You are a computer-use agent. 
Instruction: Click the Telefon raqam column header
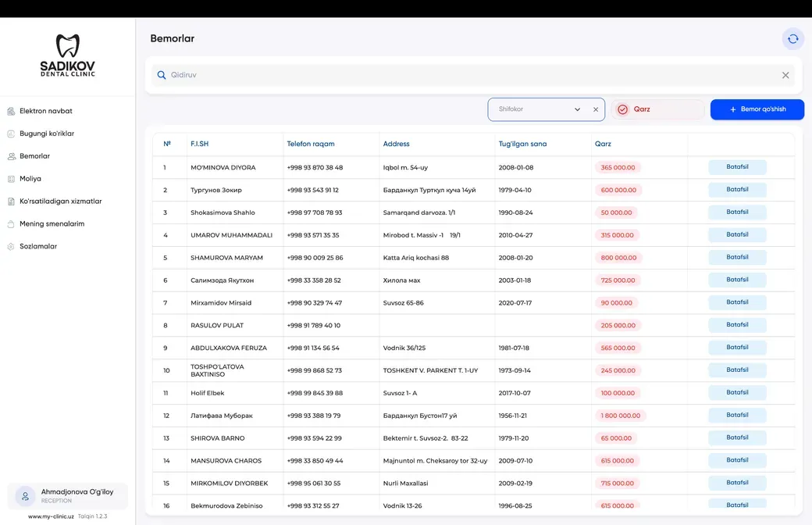(x=311, y=144)
